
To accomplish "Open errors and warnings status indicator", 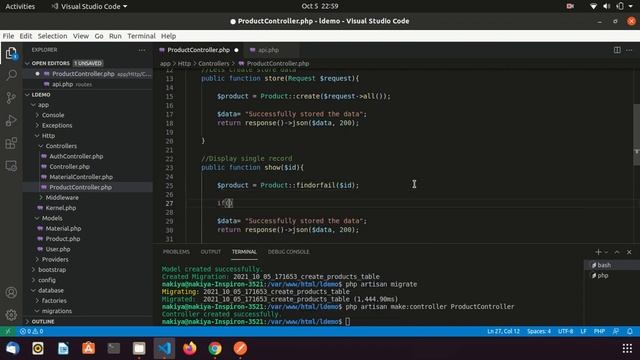I will 31,331.
